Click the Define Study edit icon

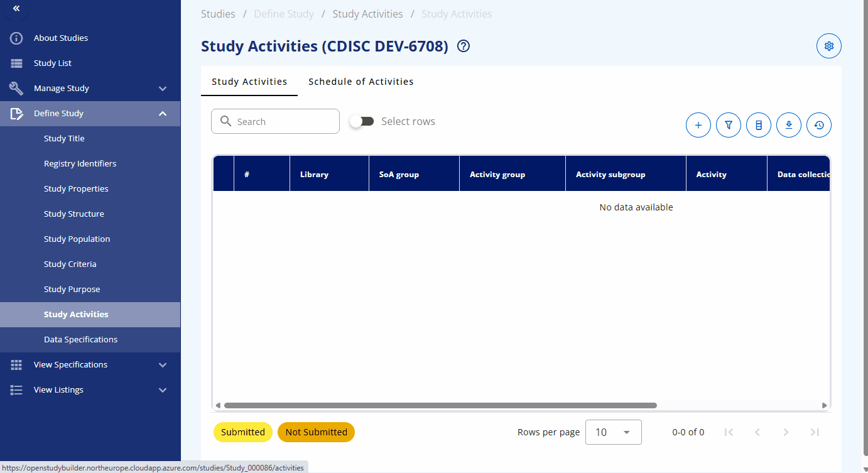point(16,114)
